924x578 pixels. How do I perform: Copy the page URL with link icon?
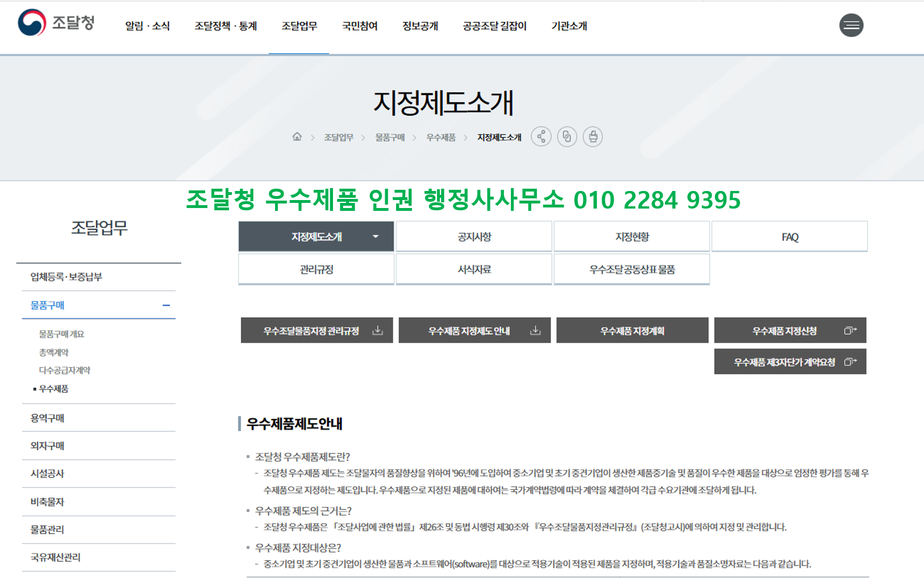[x=567, y=137]
